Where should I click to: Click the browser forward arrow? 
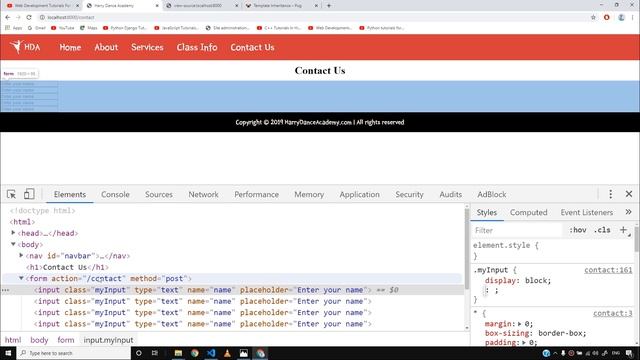pos(18,17)
